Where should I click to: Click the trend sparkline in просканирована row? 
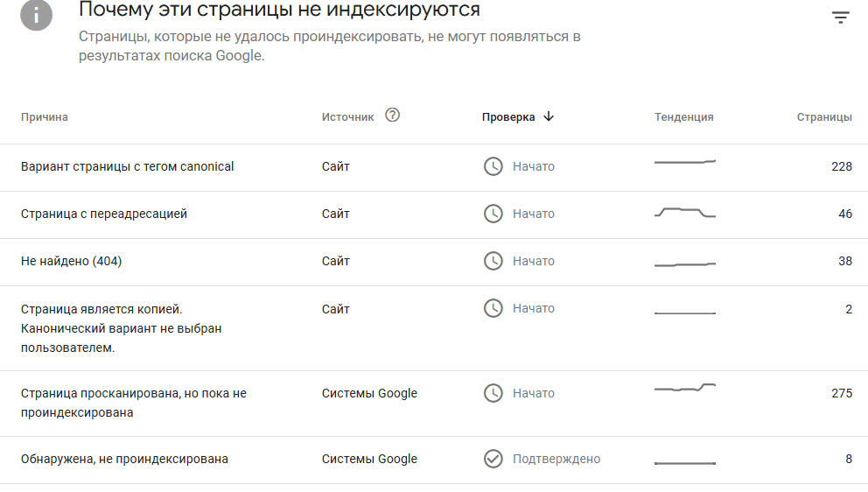[x=685, y=387]
